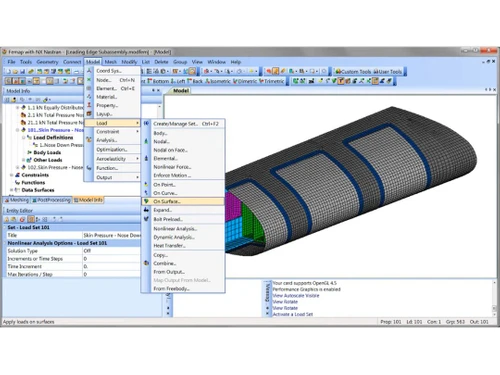Click first icon in Entity Editor toolbar
The width and height of the screenshot is (500, 375).
[6, 219]
